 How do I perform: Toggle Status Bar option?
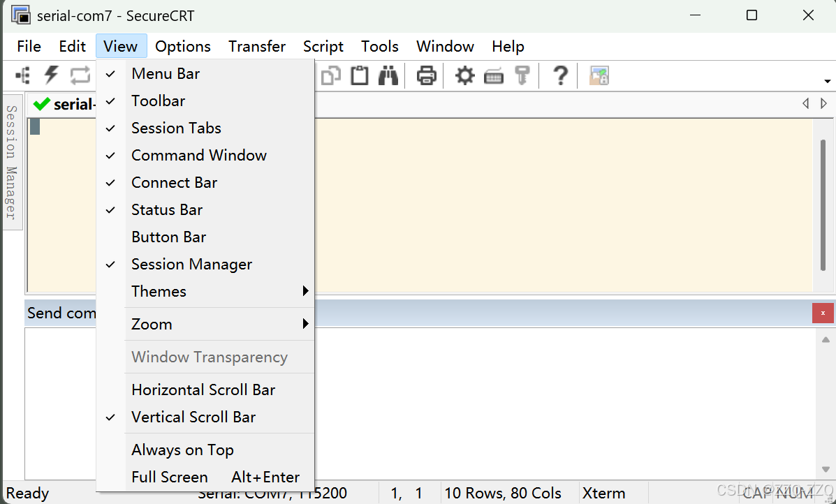pyautogui.click(x=205, y=209)
